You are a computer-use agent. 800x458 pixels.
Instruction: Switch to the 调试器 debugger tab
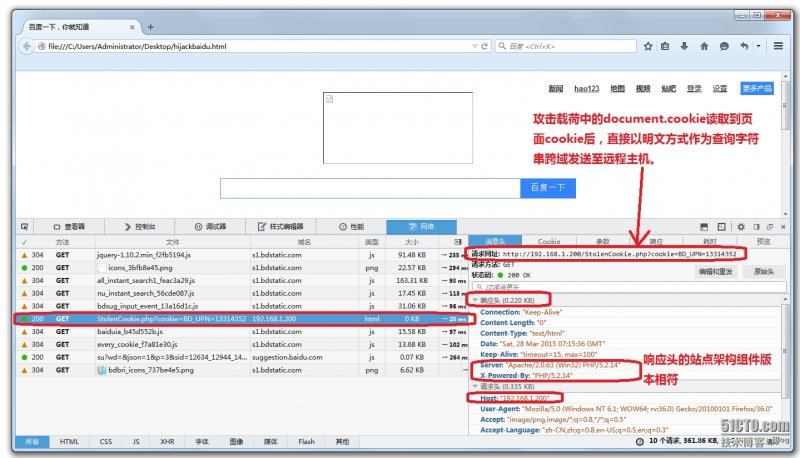tap(210, 226)
